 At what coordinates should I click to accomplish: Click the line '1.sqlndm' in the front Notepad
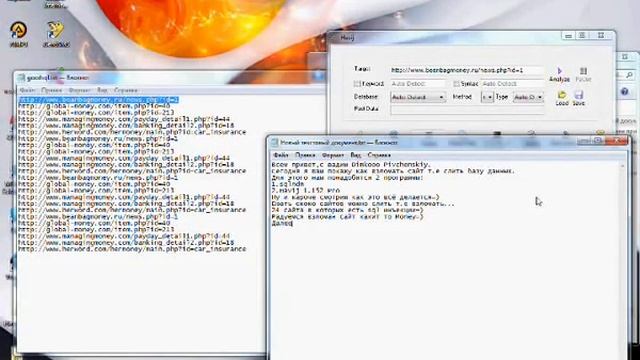288,184
